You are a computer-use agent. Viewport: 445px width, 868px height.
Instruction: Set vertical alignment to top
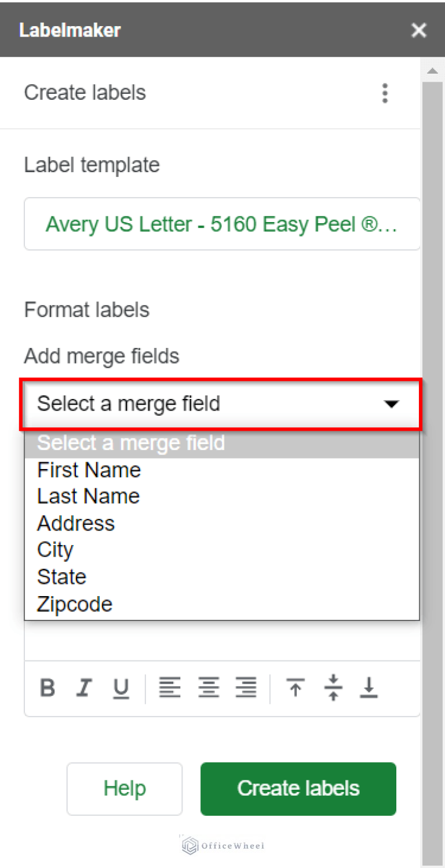(296, 688)
